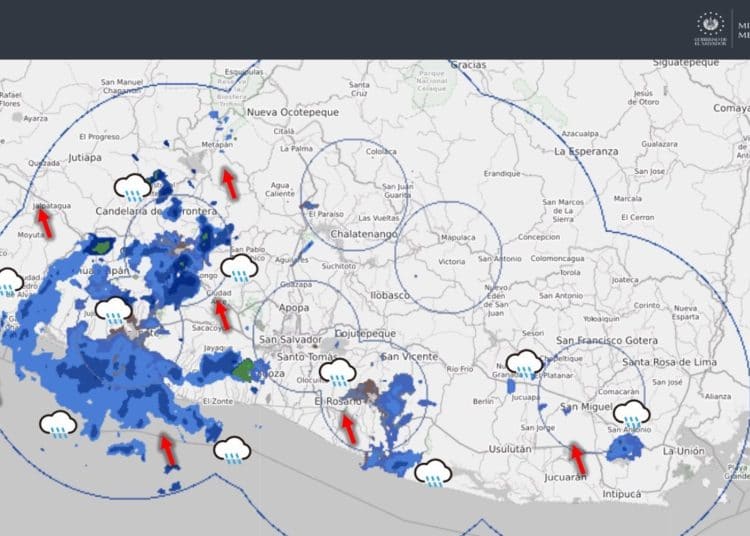Screen dimensions: 750x536
Task: Select the Usulután label
Action: [x=510, y=449]
